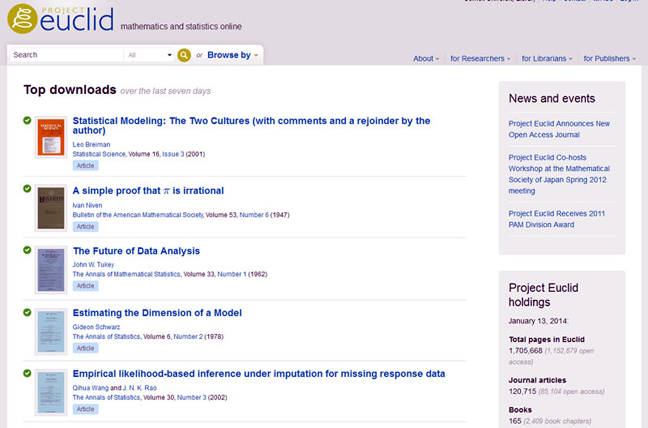The width and height of the screenshot is (648, 428).
Task: Open the Statistical Science journal cover thumbnail
Action: pos(50,138)
